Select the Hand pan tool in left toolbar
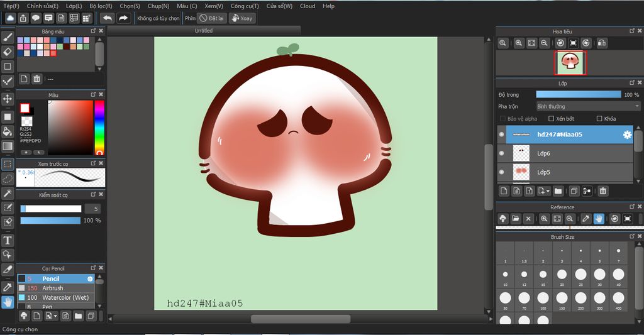The image size is (644, 335). click(8, 302)
